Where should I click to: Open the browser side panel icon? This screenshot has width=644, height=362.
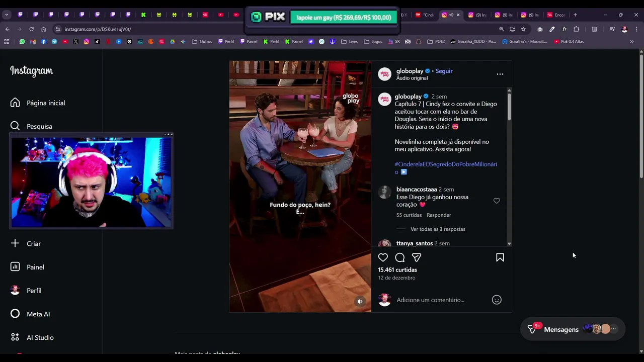[594, 29]
